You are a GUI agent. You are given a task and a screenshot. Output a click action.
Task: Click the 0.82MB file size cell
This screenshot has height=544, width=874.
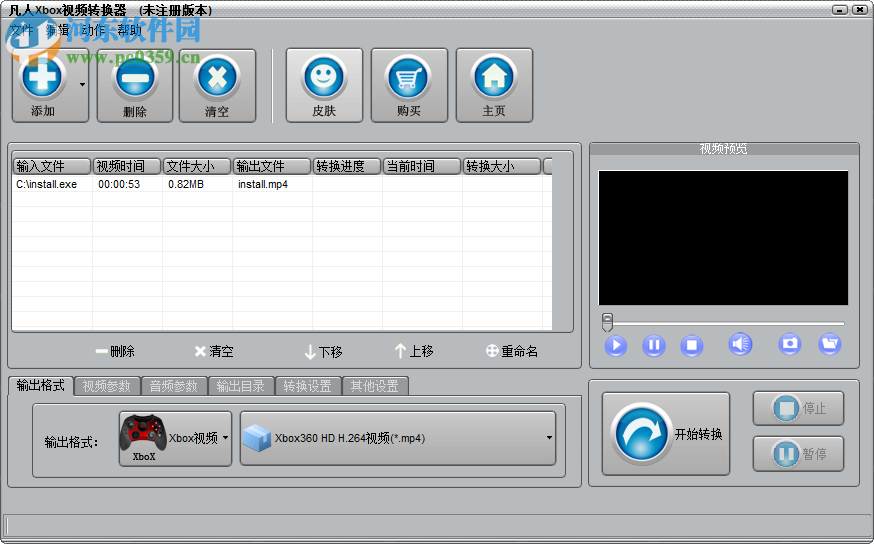(186, 184)
